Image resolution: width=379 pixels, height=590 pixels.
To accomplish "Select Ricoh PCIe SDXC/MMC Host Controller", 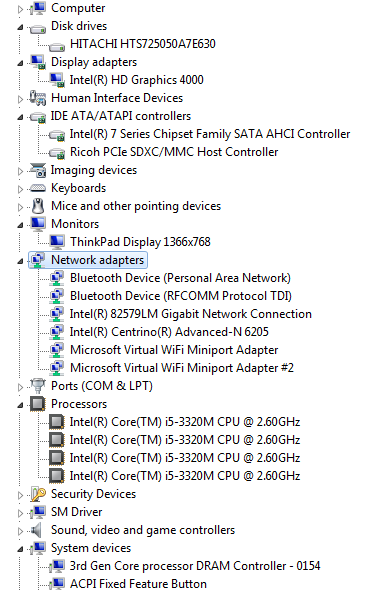I will 174,152.
